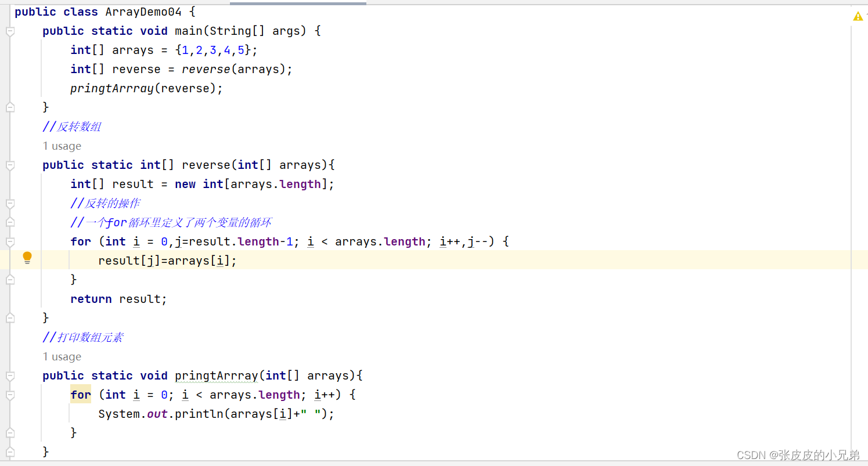The image size is (868, 466).
Task: Click 'new int[arrays.length]' expression
Action: coord(251,185)
